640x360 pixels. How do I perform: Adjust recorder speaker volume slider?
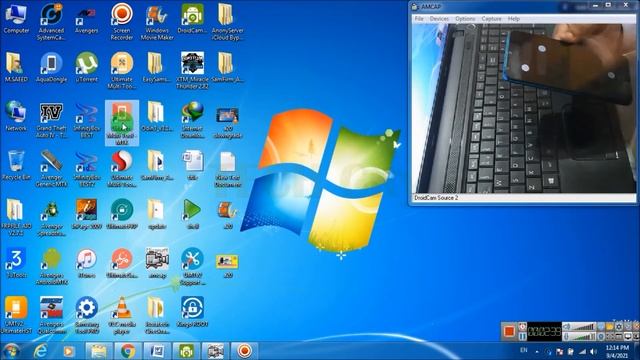click(x=584, y=327)
